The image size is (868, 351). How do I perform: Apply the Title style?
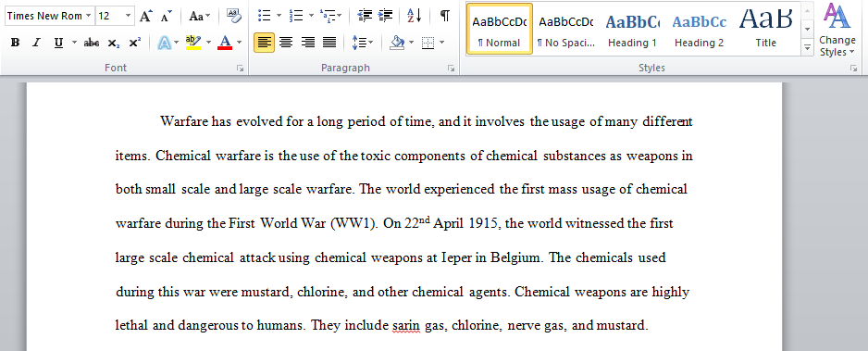point(765,29)
